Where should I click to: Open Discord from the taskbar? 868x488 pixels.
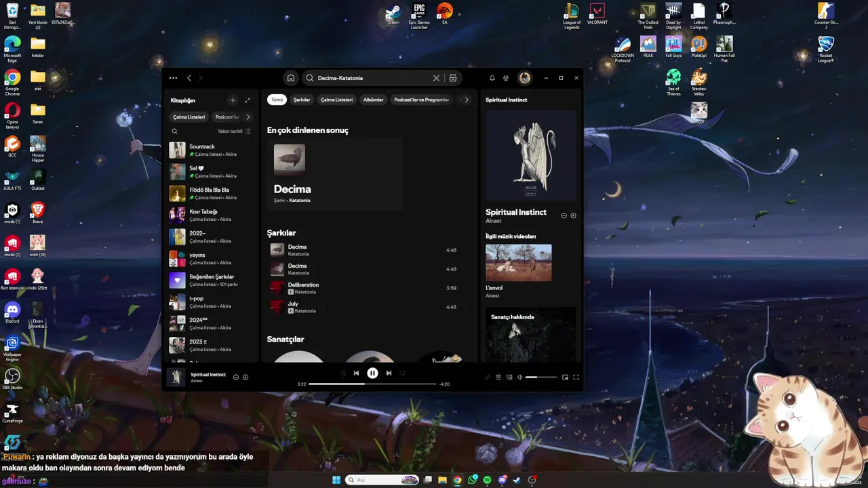point(502,480)
